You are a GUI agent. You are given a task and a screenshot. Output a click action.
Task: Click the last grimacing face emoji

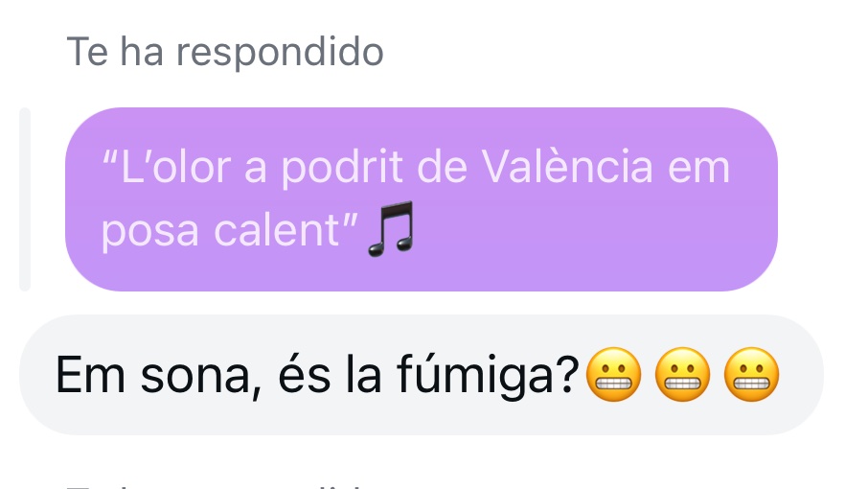[751, 374]
